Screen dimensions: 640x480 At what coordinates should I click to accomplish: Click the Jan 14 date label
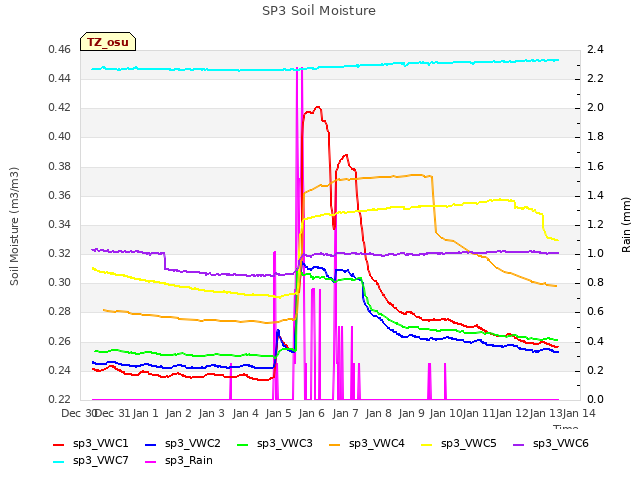point(579,413)
